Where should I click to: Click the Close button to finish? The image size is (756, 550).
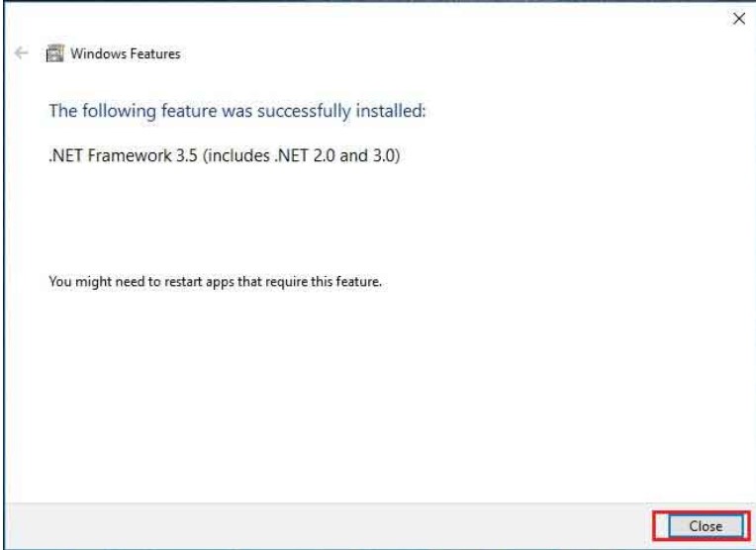(x=706, y=526)
